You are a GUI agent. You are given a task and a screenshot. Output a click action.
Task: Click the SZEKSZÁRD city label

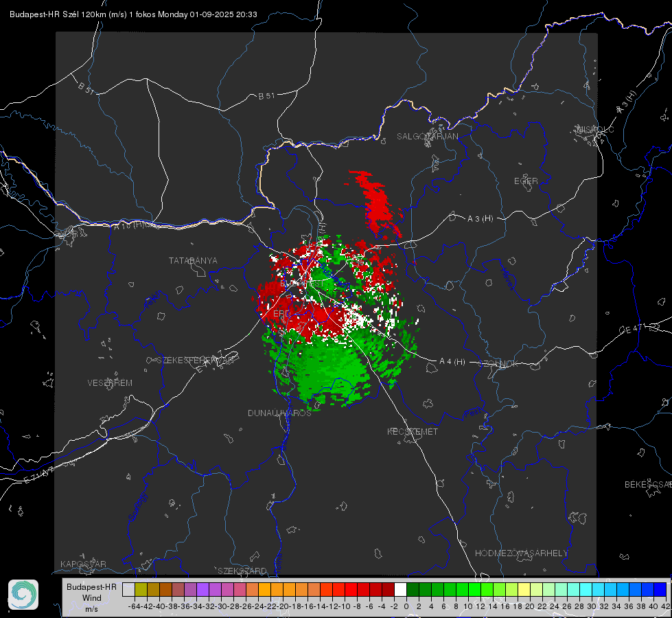point(242,571)
